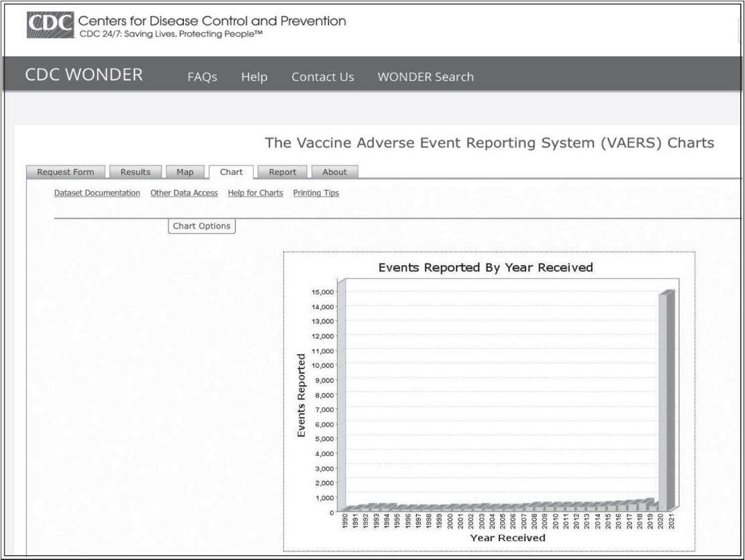This screenshot has width=745, height=560.
Task: Switch to the Request Form tab
Action: (x=66, y=172)
